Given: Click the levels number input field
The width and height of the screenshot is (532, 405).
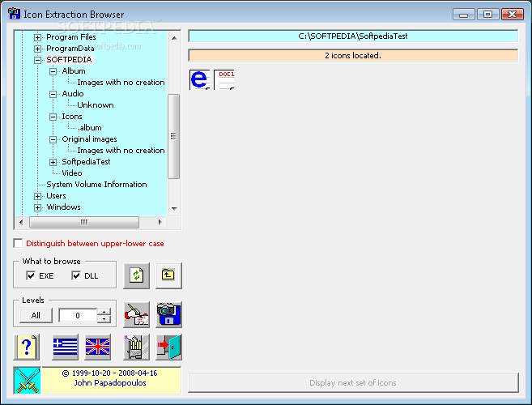Looking at the screenshot, I should tap(78, 315).
